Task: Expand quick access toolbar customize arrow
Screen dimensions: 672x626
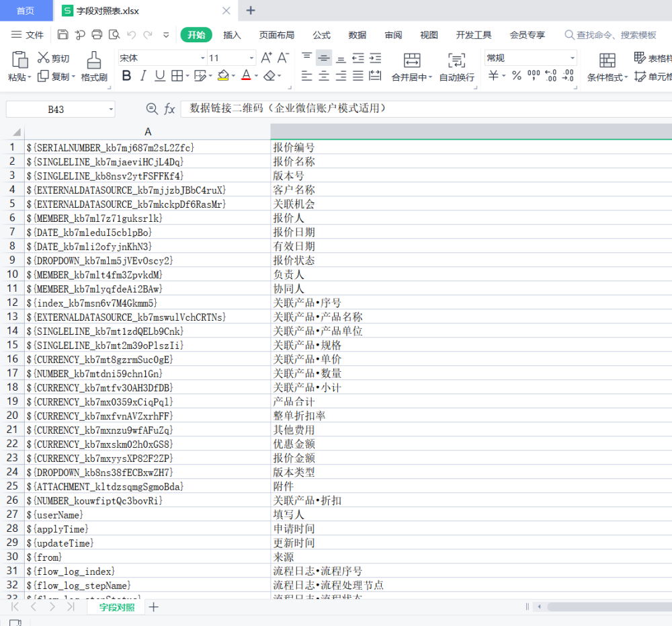Action: (x=166, y=35)
